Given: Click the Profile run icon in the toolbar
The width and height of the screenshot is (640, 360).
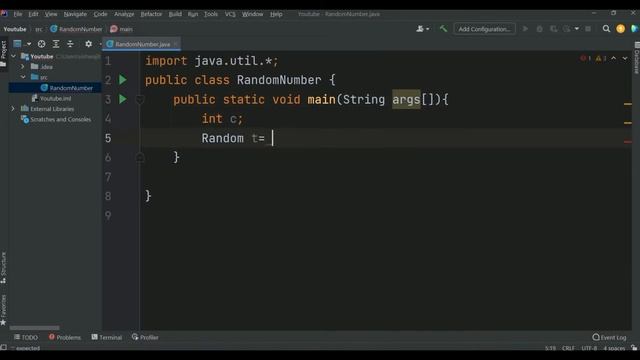Looking at the screenshot, I should coord(567,29).
